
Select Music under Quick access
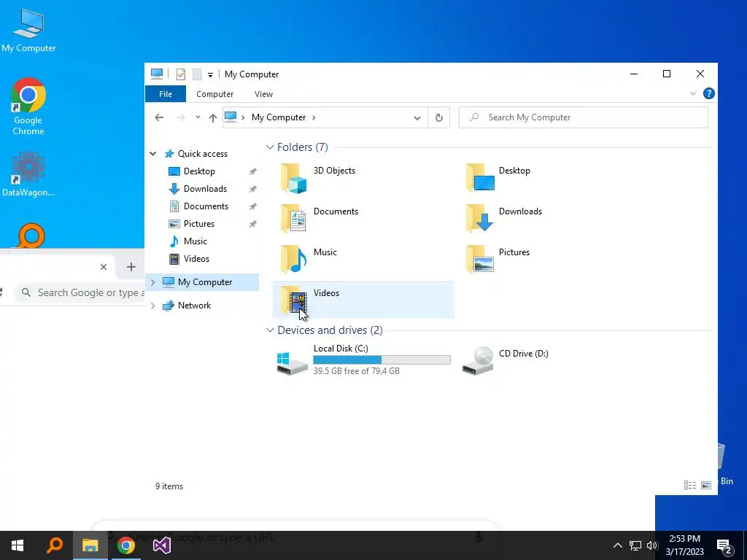[196, 241]
